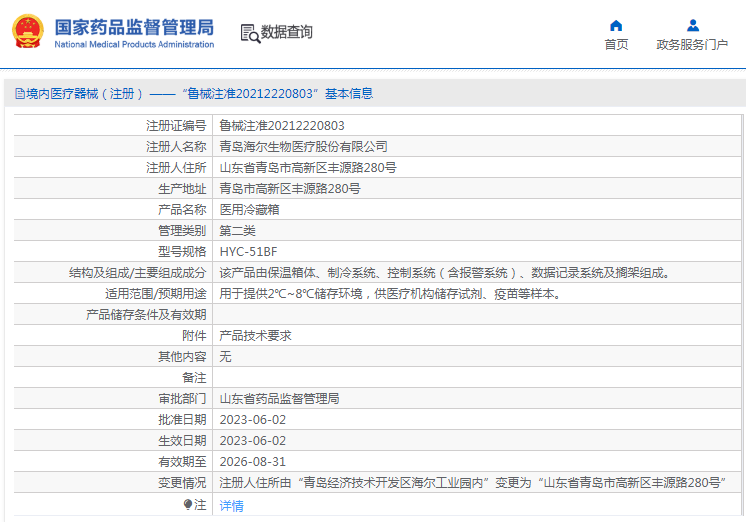The width and height of the screenshot is (746, 522).
Task: Click expiry date value 2026-08-31
Action: coord(253,462)
